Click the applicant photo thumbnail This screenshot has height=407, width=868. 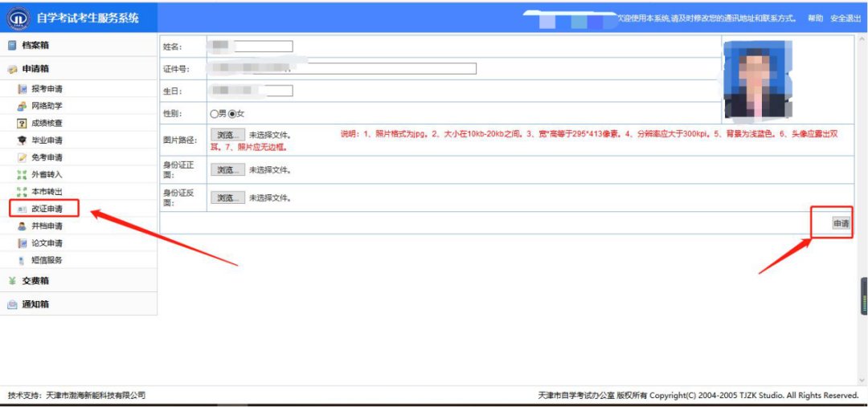(x=757, y=79)
